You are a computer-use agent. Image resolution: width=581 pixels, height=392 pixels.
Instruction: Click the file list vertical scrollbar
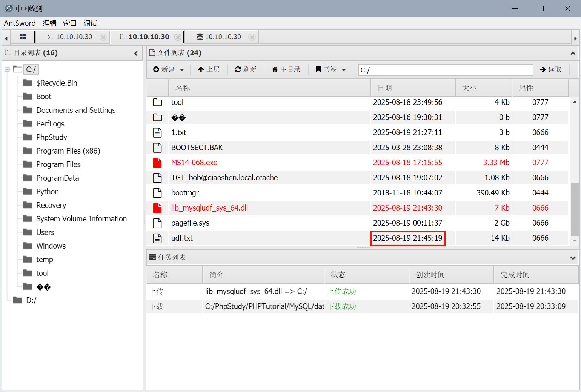(575, 204)
